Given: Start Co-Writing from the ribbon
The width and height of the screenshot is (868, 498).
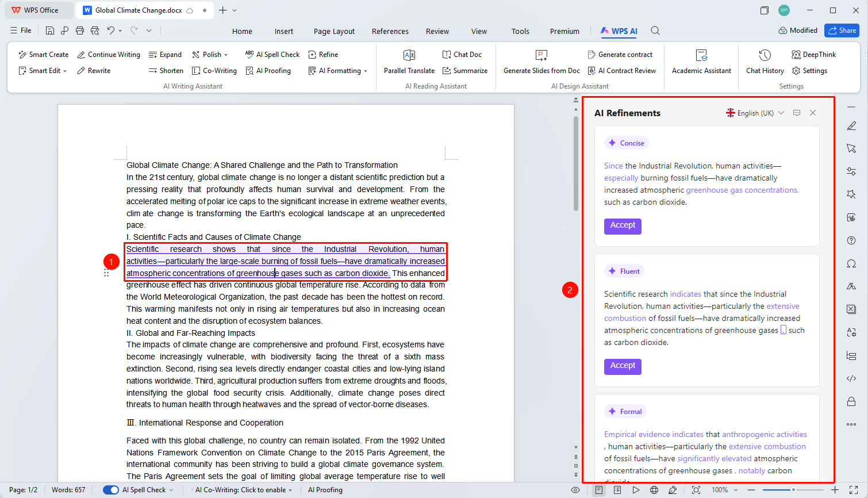Looking at the screenshot, I should tap(214, 71).
